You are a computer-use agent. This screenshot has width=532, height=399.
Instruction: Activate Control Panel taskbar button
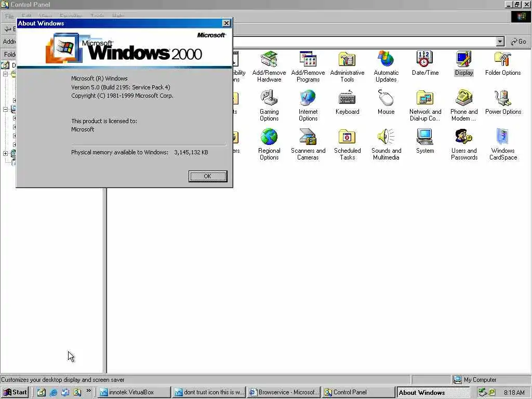(x=358, y=392)
